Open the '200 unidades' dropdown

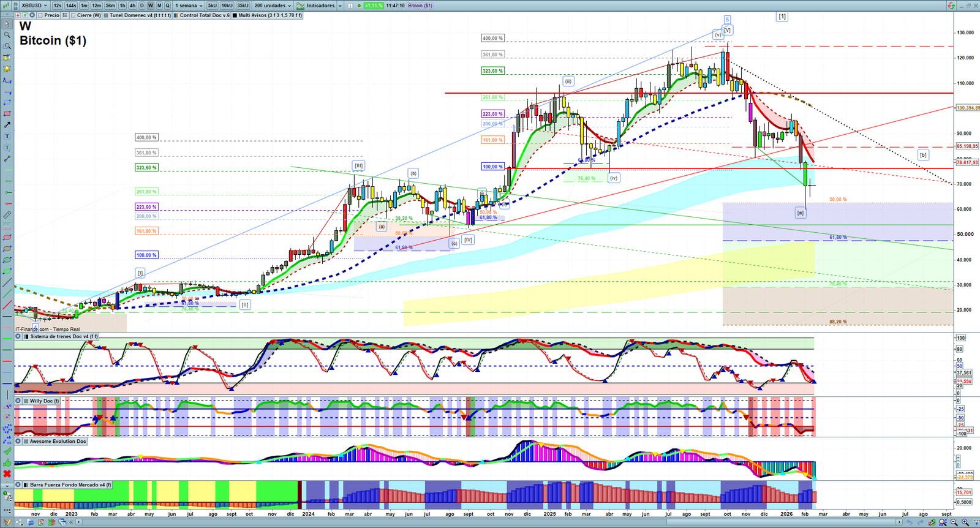(273, 6)
